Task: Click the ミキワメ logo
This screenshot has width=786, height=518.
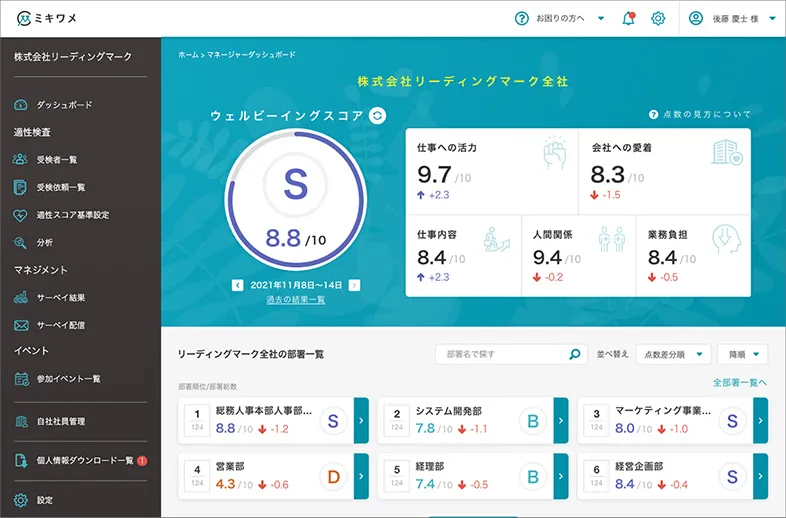Action: (45, 19)
